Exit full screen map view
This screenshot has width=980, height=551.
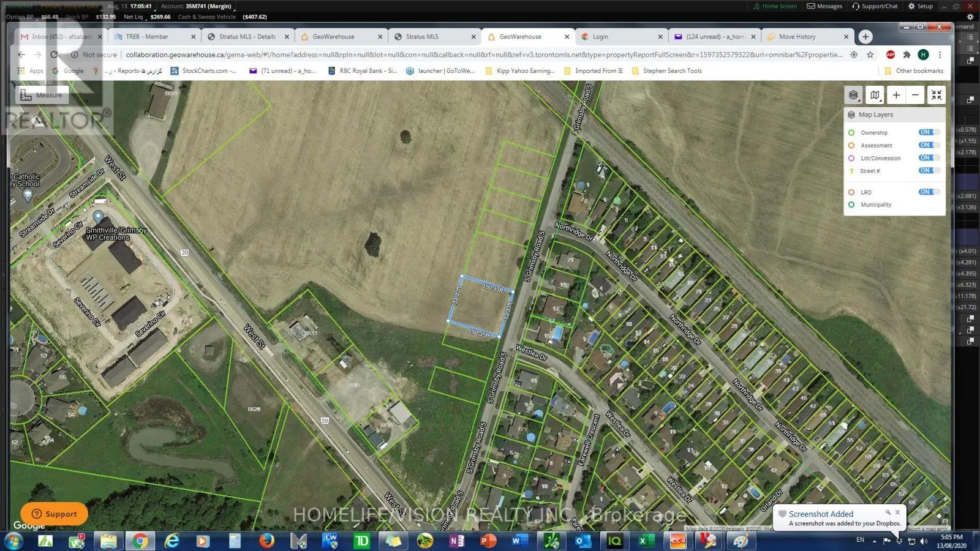(936, 95)
